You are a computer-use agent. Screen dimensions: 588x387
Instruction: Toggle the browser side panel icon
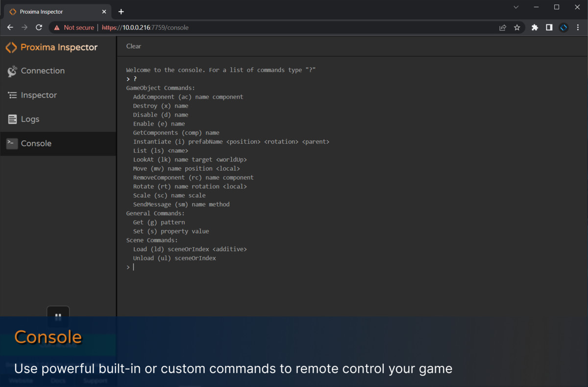pos(549,27)
